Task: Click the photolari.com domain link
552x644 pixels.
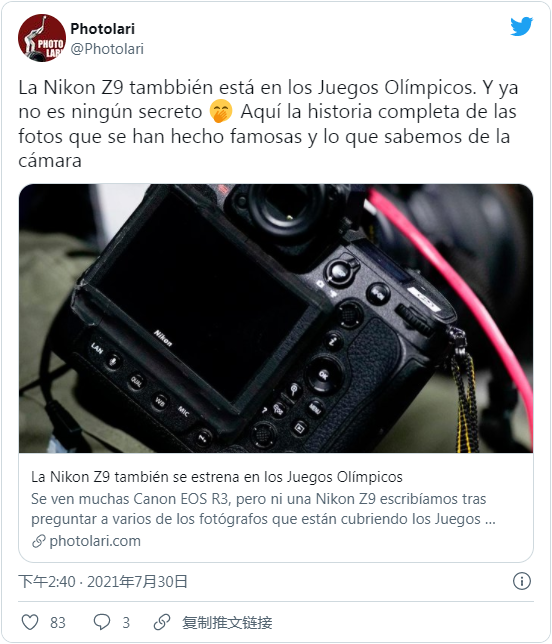Action: pyautogui.click(x=95, y=541)
